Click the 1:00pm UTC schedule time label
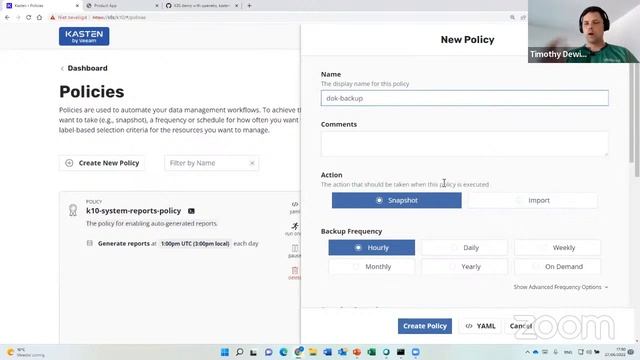 pyautogui.click(x=195, y=244)
